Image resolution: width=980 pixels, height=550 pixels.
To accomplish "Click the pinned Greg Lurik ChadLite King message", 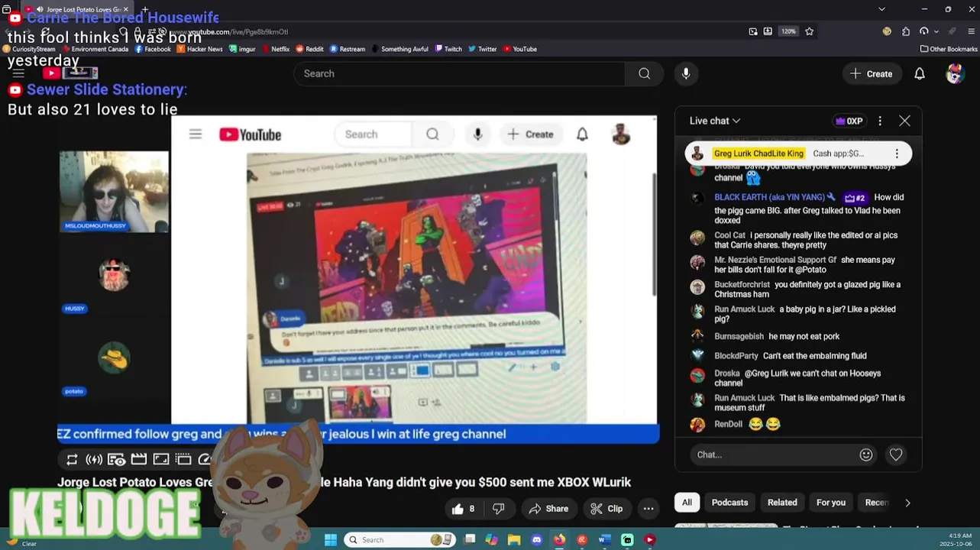I will pos(798,154).
